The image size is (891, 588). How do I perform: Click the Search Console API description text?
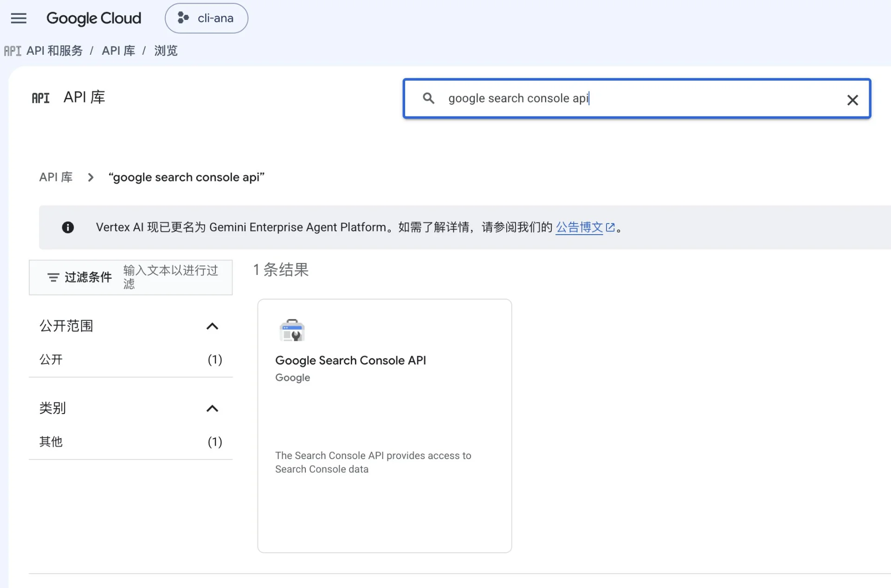[373, 462]
